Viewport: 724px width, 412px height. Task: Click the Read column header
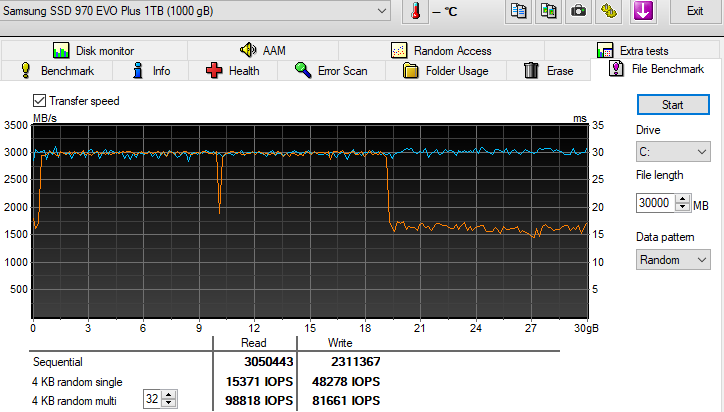253,343
